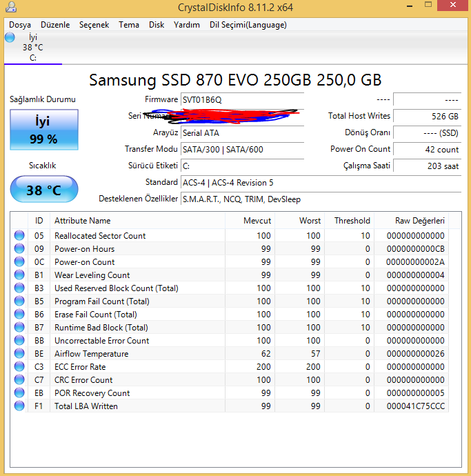Close the CrystalDiskInfo window
471x476 pixels.
(x=453, y=5)
